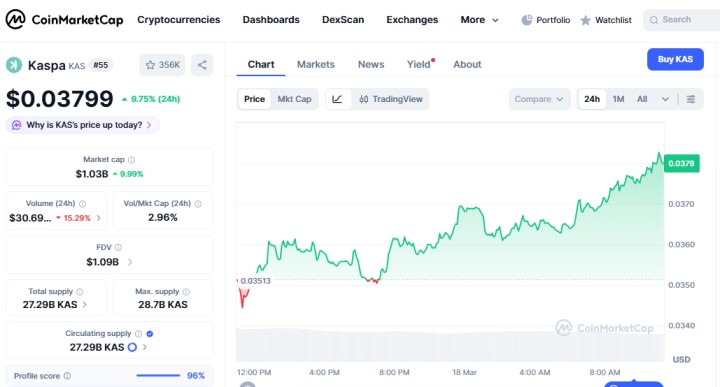
Task: Select Mkt Cap chart toggle
Action: (294, 99)
